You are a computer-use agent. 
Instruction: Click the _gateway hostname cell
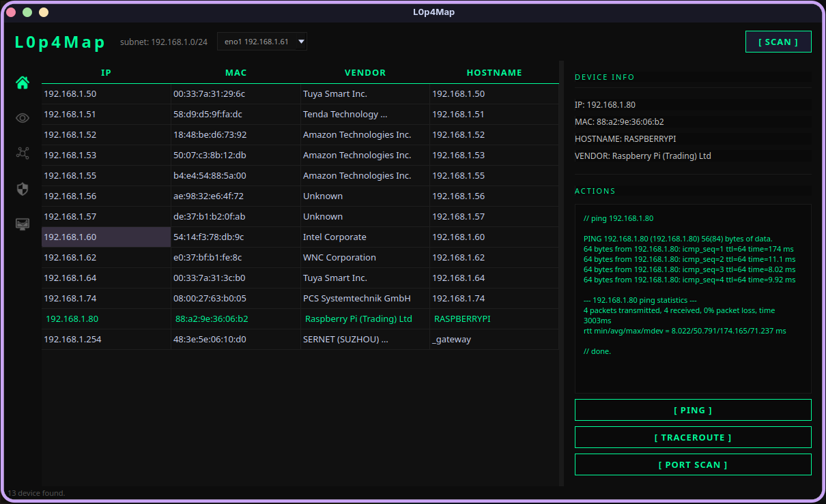point(494,340)
